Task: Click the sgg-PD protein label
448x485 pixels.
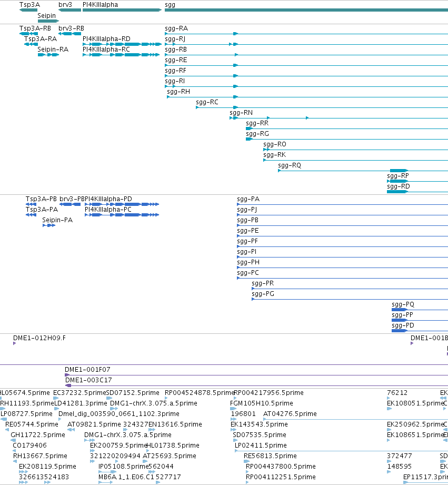Action: click(403, 325)
